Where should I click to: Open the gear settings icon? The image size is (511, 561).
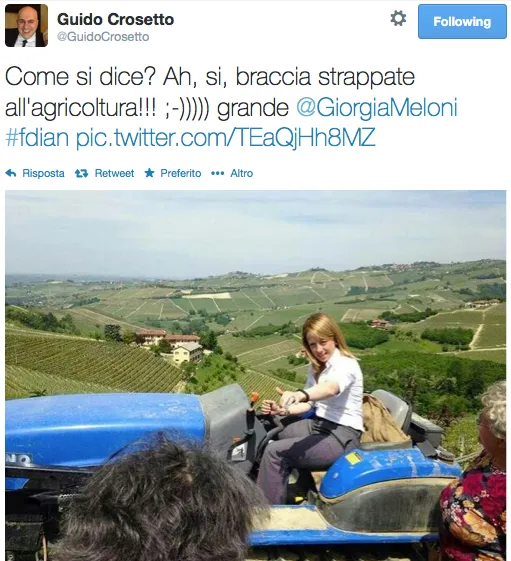tap(398, 18)
